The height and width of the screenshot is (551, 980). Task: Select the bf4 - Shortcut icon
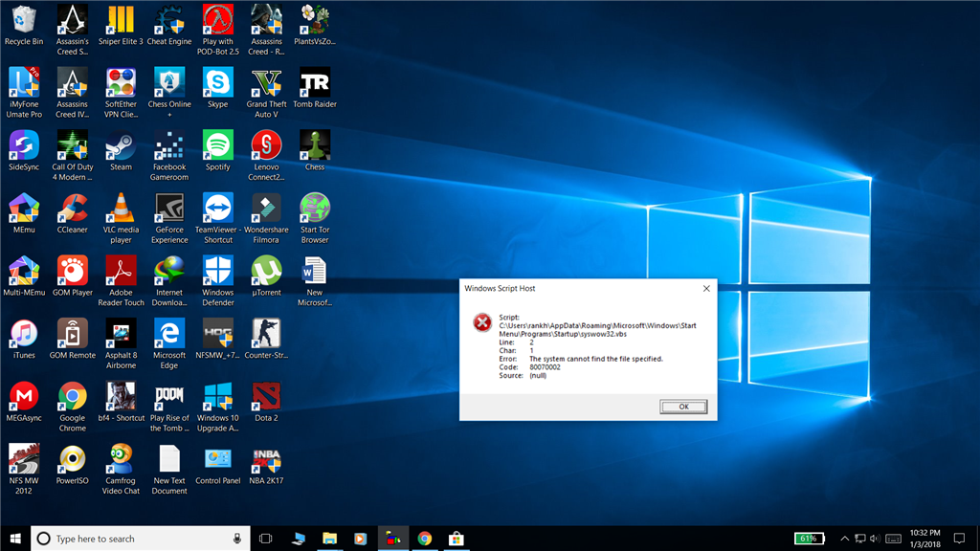pos(121,402)
